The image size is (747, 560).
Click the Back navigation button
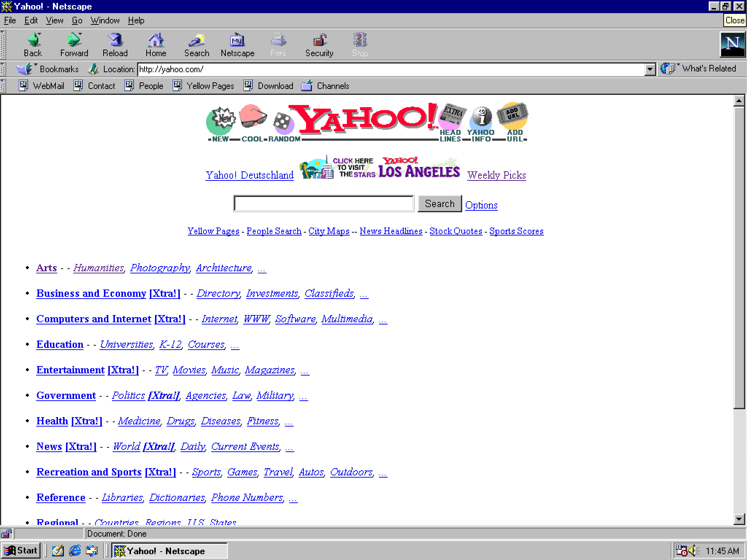(33, 45)
